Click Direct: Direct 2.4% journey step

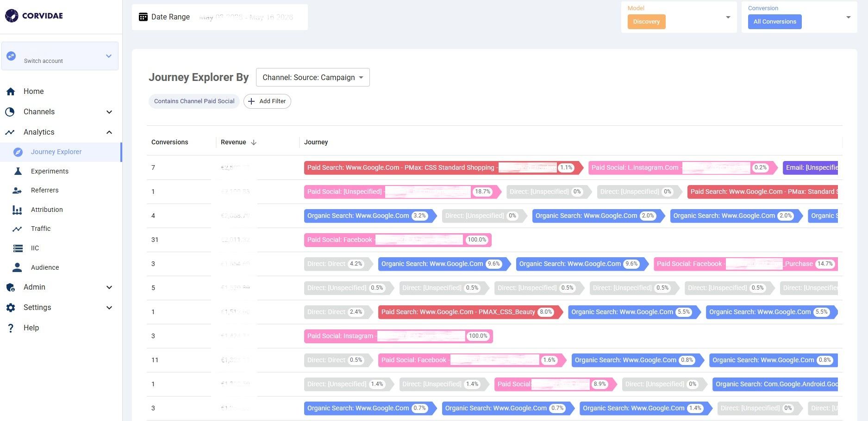tap(338, 312)
